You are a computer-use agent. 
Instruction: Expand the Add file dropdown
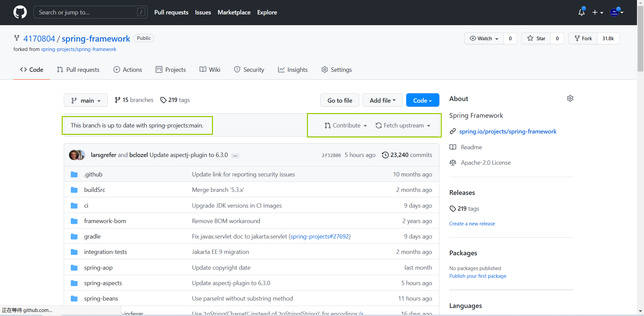coord(383,100)
